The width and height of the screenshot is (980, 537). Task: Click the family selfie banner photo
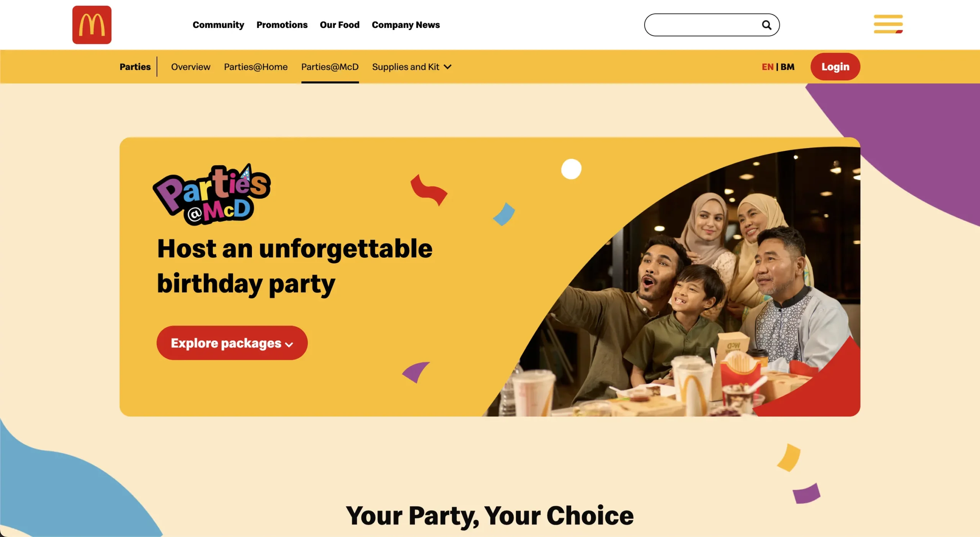689,291
